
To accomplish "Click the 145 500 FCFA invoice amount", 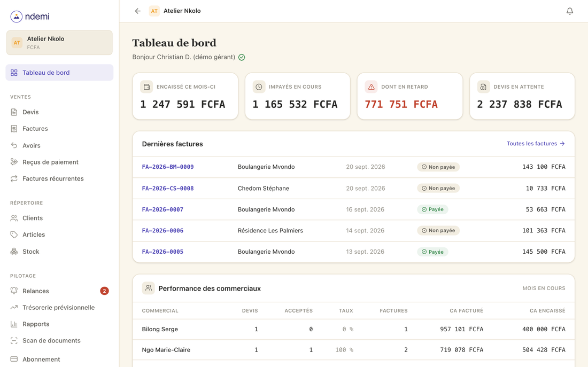I will (x=544, y=252).
